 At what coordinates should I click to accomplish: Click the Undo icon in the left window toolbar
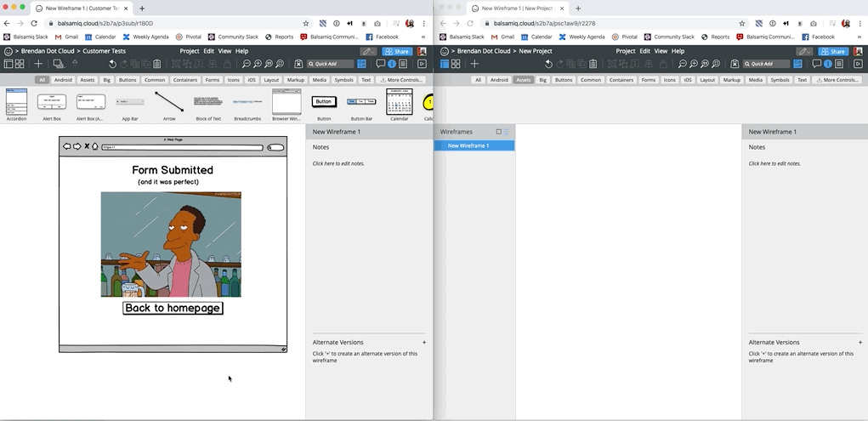click(x=112, y=64)
